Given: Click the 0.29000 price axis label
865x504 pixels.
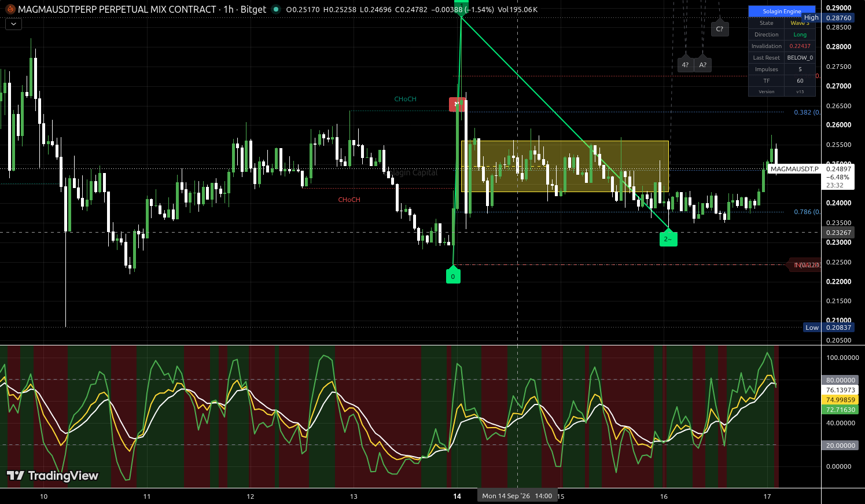Looking at the screenshot, I should tap(838, 8).
